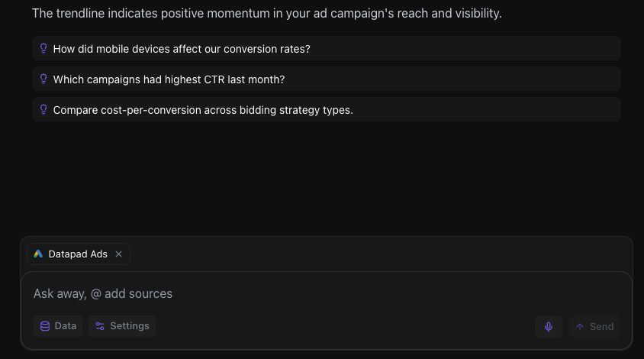Click the word Data in bottom toolbar
The height and width of the screenshot is (359, 644).
pyautogui.click(x=66, y=326)
